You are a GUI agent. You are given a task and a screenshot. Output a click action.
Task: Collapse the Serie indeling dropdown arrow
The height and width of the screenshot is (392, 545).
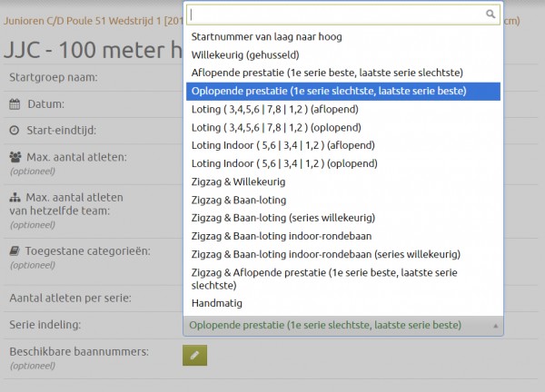495,325
